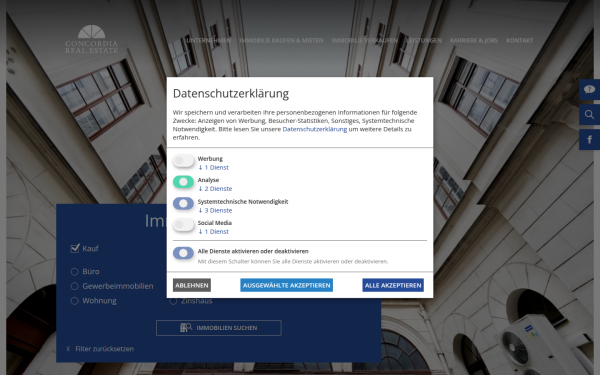Open Immobilie kaufen & mieten menu
The height and width of the screenshot is (375, 600).
click(281, 41)
